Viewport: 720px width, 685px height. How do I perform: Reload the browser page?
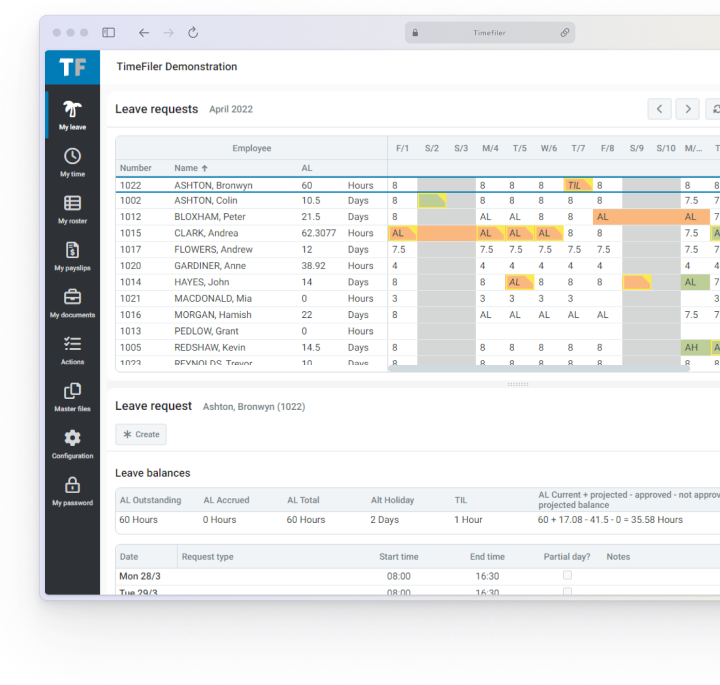(193, 33)
